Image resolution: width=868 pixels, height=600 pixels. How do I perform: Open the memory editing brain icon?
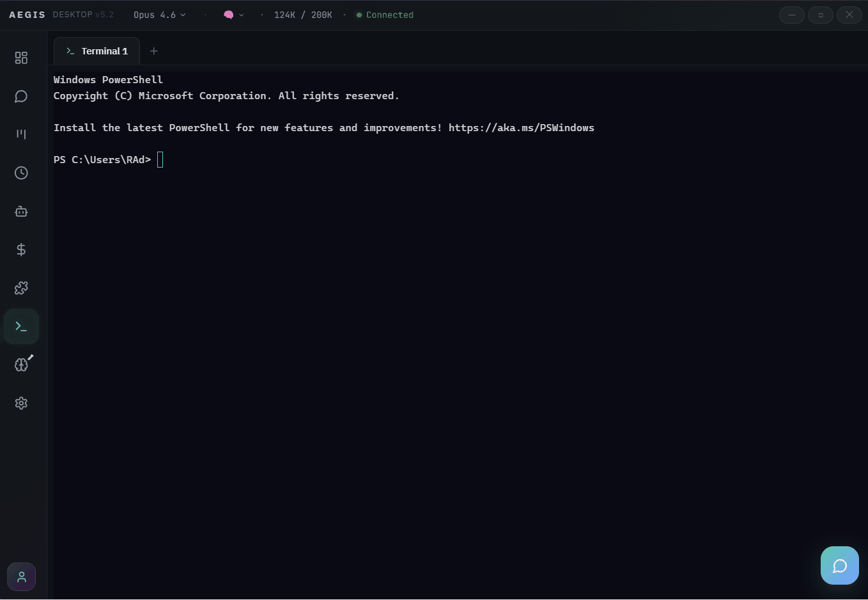[21, 364]
